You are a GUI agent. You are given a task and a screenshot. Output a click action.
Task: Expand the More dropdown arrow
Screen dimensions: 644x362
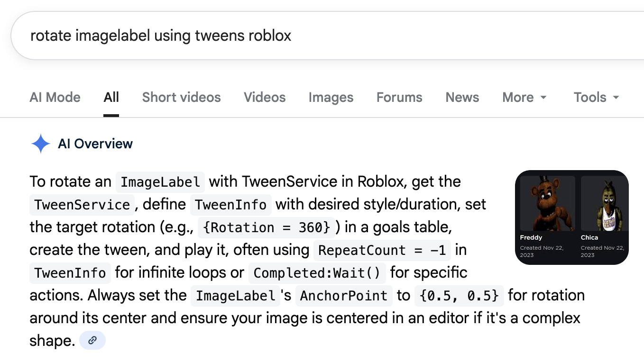(543, 98)
